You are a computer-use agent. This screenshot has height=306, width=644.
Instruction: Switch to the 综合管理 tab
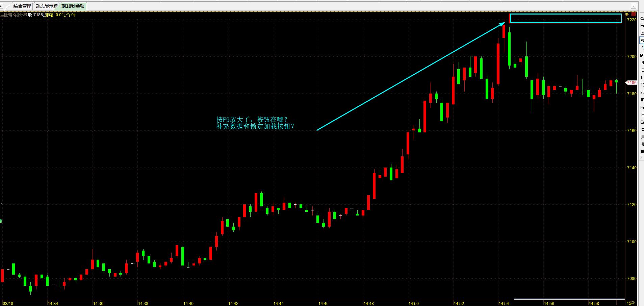coord(22,6)
